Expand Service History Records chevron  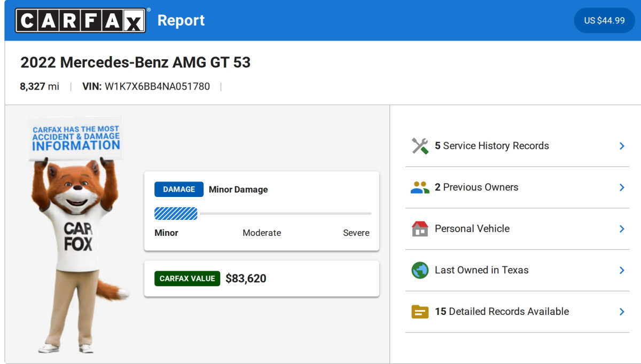(x=622, y=146)
